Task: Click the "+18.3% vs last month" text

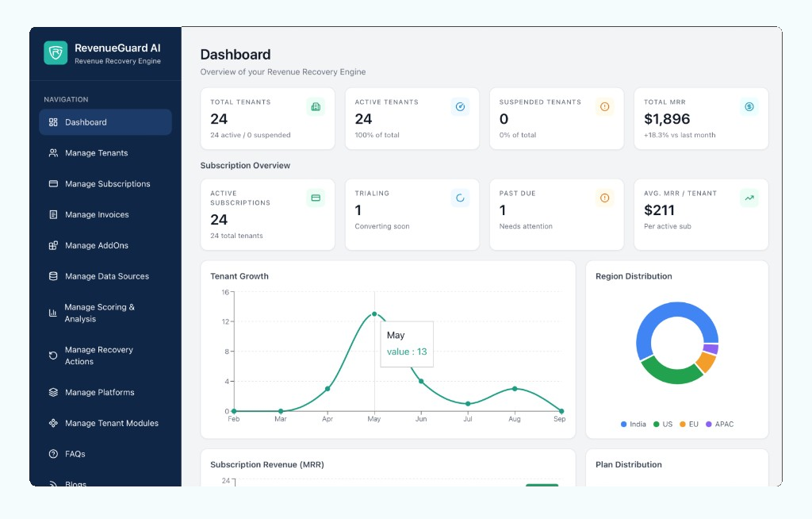Action: tap(680, 135)
